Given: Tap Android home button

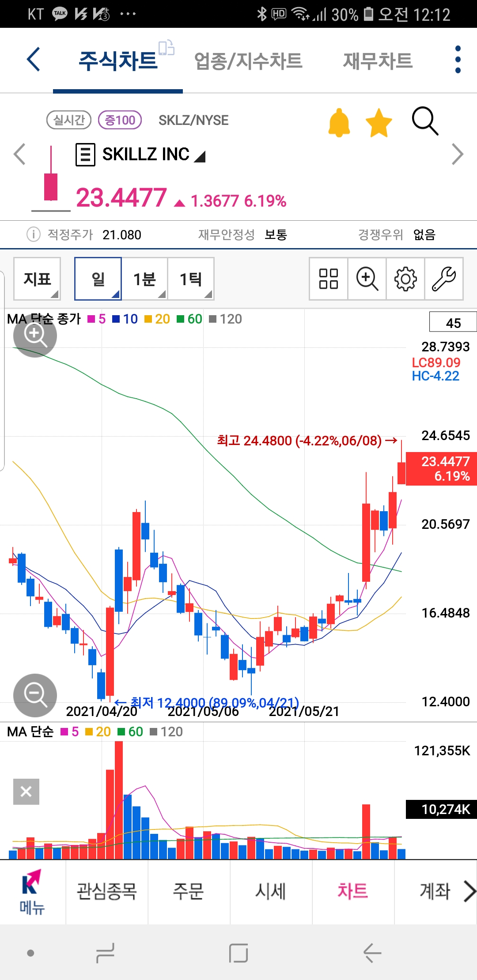Looking at the screenshot, I should pyautogui.click(x=238, y=953).
